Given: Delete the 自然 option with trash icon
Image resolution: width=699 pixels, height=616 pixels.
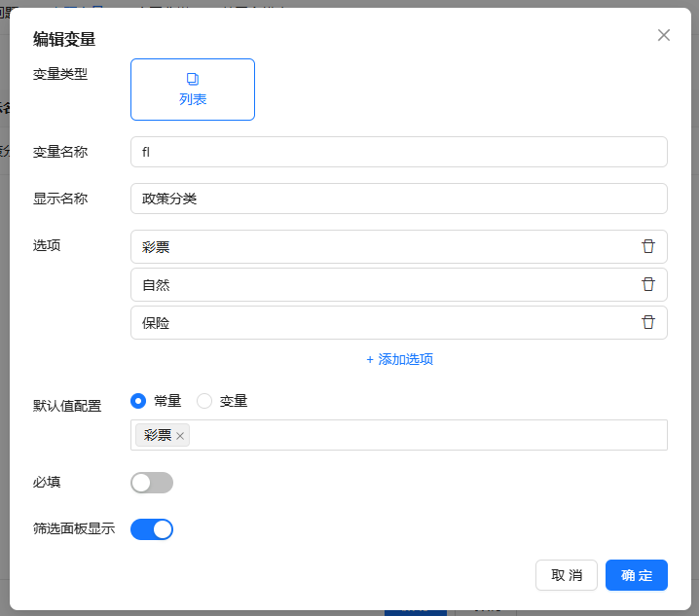Looking at the screenshot, I should [648, 284].
